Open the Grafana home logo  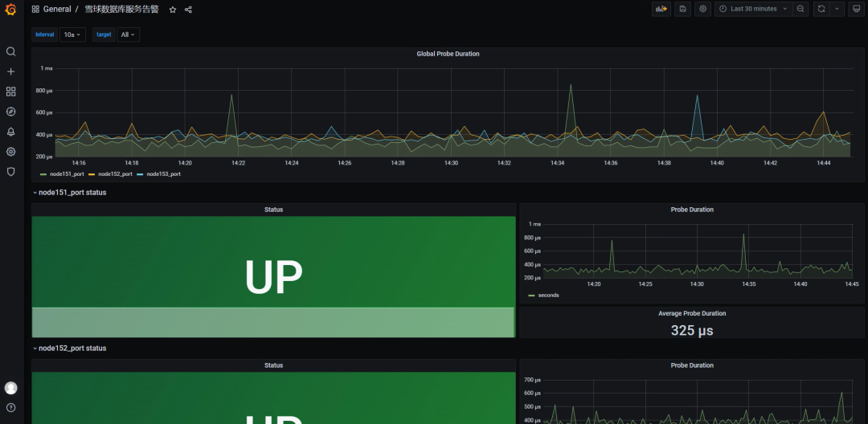coord(10,10)
